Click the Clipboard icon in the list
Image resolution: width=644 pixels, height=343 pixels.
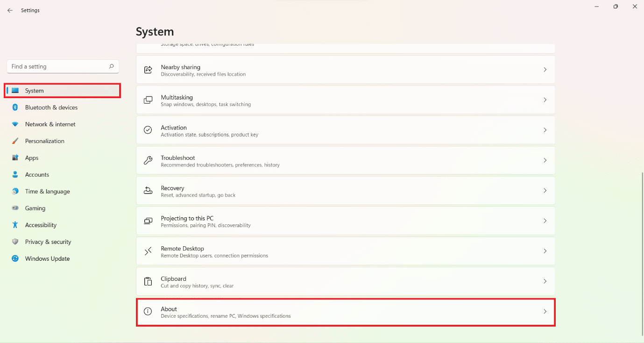148,281
